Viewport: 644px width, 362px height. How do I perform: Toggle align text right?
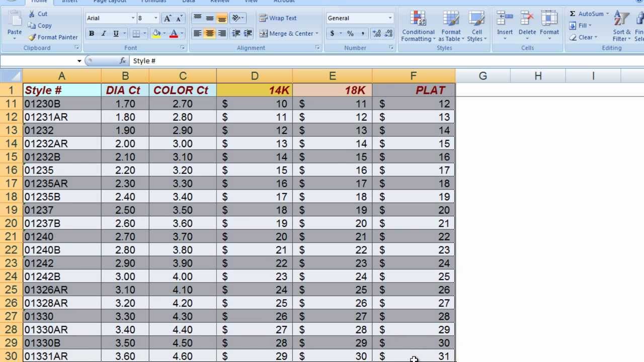click(x=221, y=34)
